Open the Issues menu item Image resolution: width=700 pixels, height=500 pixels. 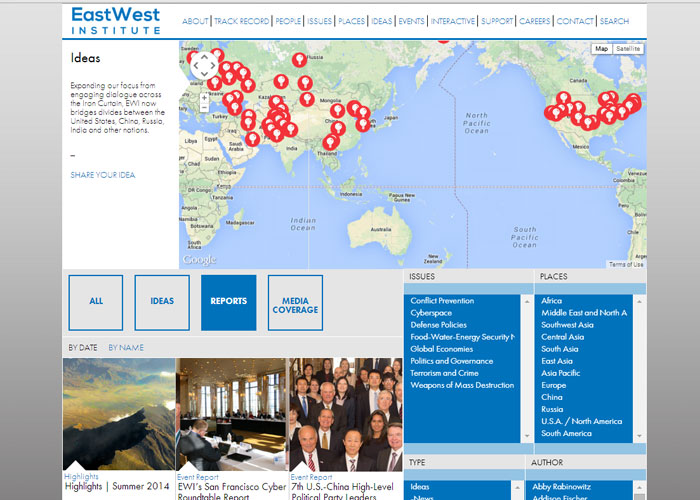tap(319, 21)
